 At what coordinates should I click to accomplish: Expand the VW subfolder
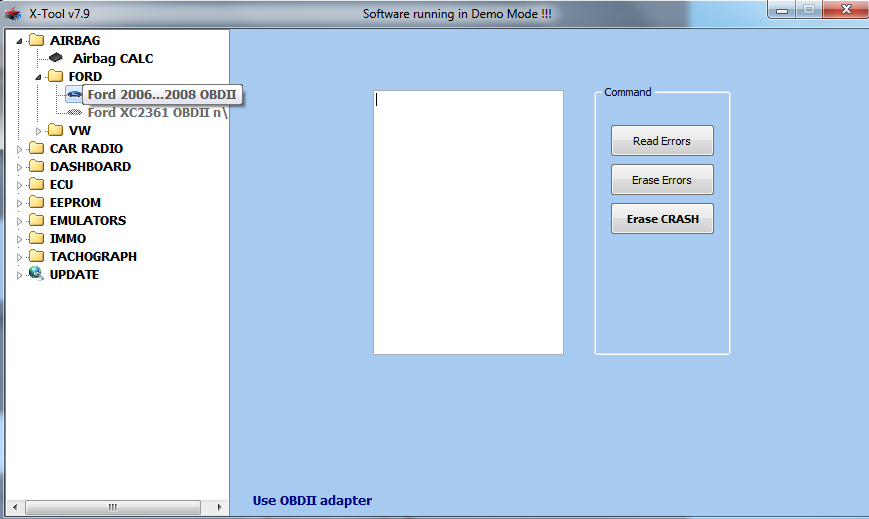pyautogui.click(x=39, y=131)
